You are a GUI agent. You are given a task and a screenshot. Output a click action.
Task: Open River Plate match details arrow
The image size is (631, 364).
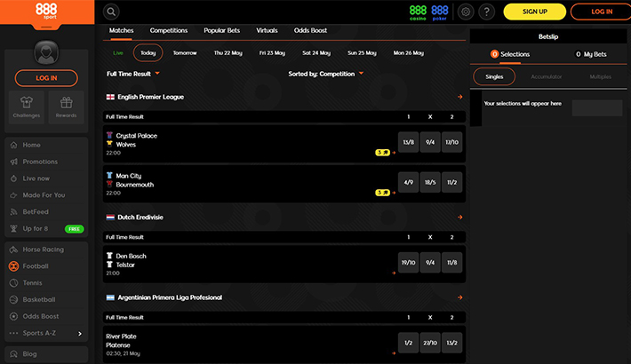394,353
